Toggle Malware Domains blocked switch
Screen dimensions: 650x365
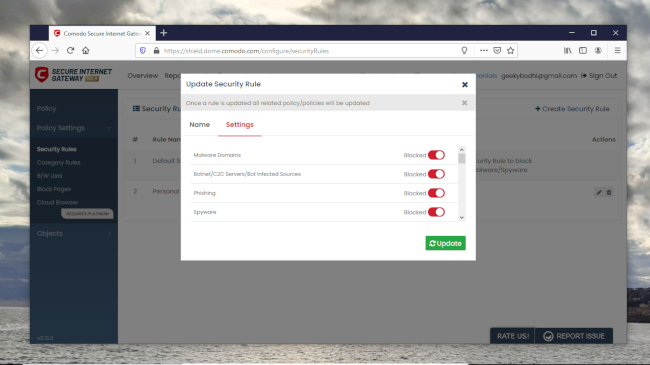click(436, 155)
